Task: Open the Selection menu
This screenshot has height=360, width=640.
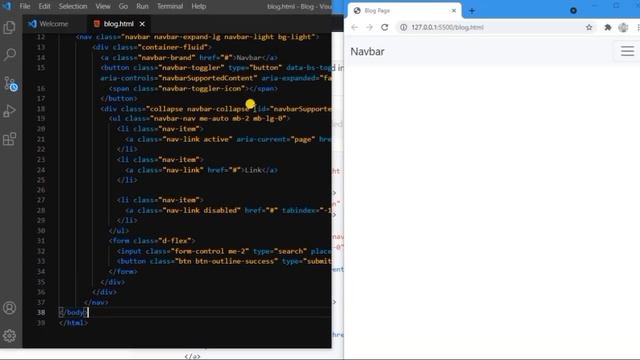Action: point(73,7)
